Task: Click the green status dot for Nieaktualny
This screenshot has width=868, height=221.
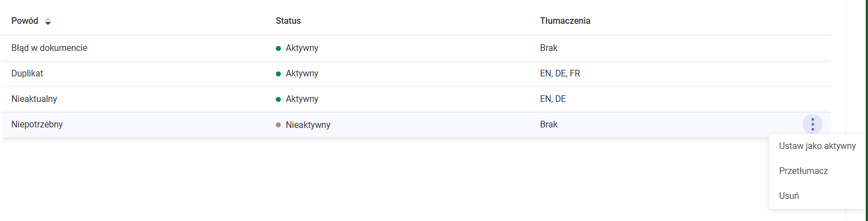Action: click(279, 99)
